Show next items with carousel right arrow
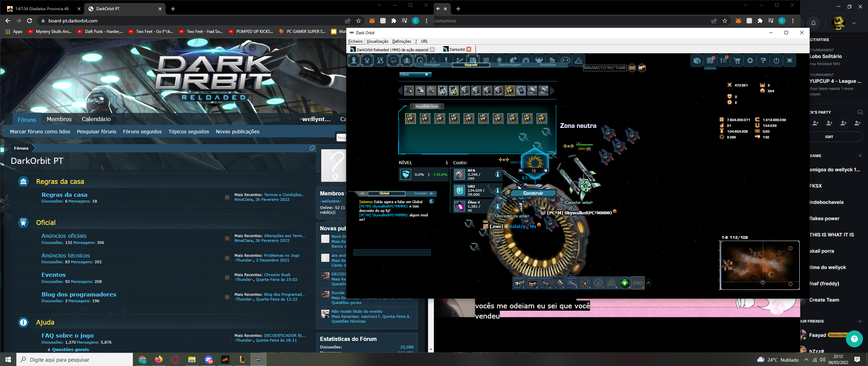Screen dimensions: 868x366 553,91
